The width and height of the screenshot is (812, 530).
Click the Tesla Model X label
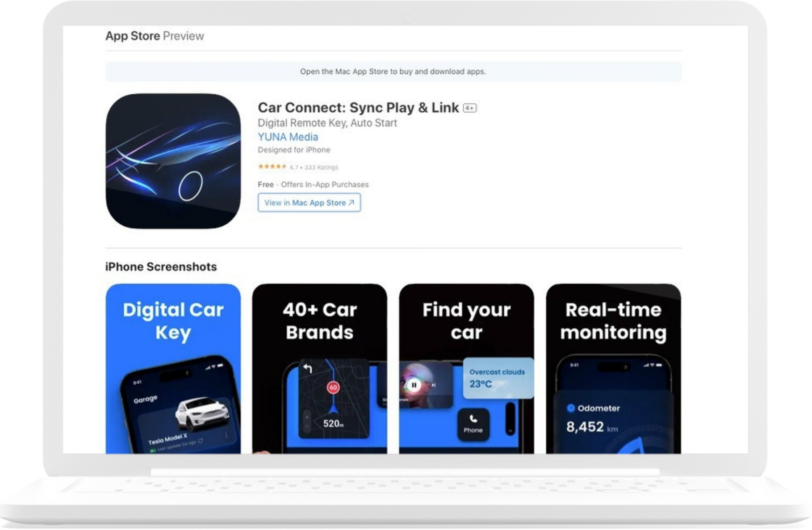tap(167, 439)
